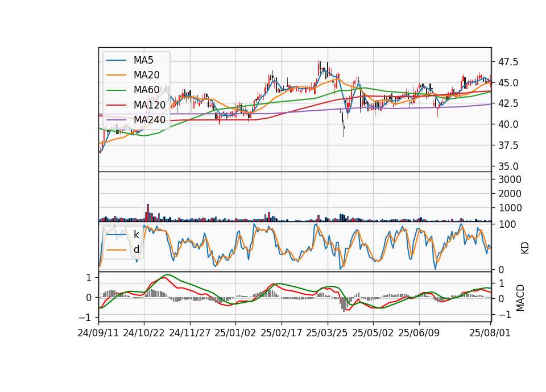Screen dimensions: 546x392
Task: Click the lowest candlestick wick in early April
Action: 344,132
